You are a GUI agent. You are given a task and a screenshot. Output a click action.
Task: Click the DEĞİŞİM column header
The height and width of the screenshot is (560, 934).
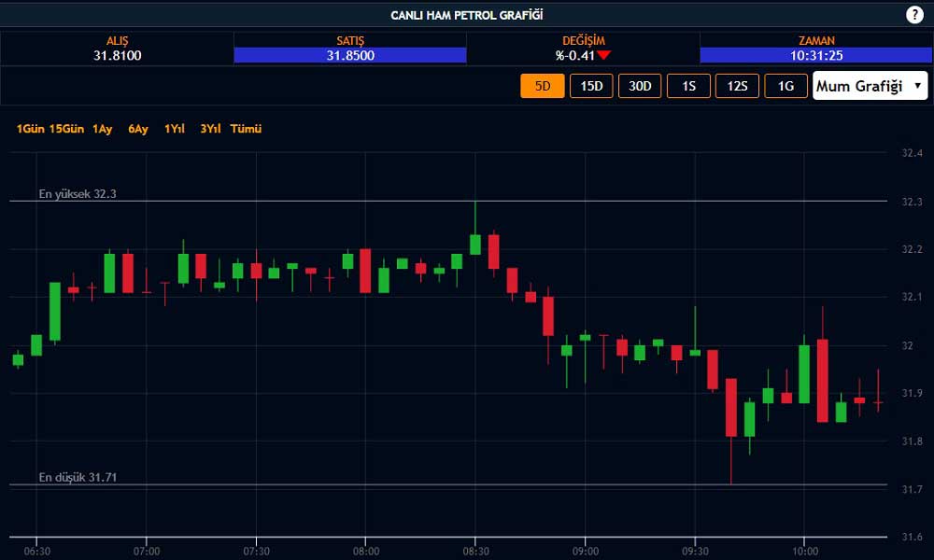[584, 40]
